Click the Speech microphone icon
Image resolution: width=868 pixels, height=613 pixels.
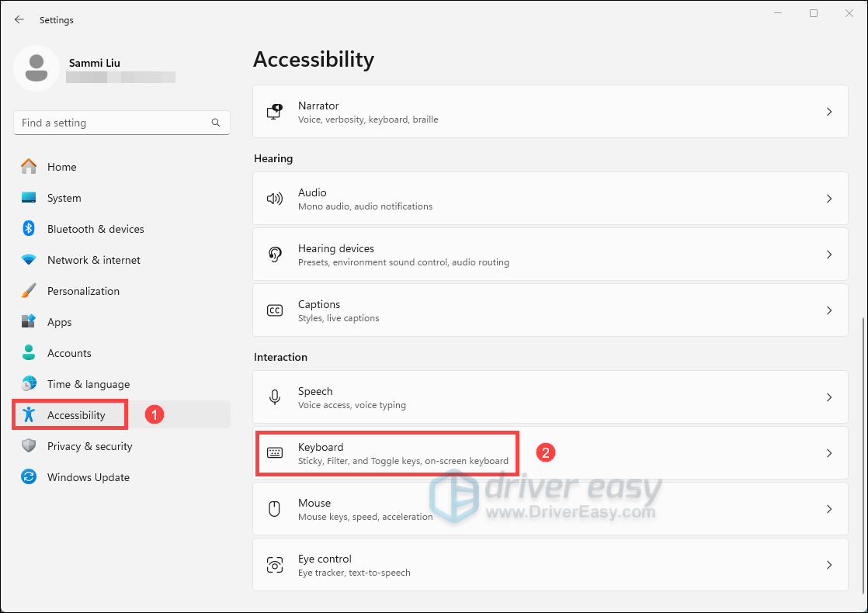click(274, 397)
